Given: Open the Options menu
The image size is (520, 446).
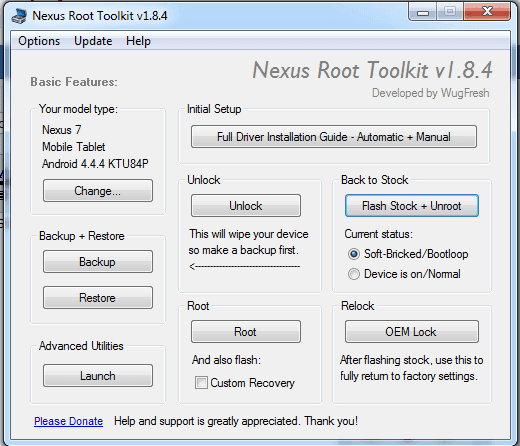Looking at the screenshot, I should click(39, 41).
